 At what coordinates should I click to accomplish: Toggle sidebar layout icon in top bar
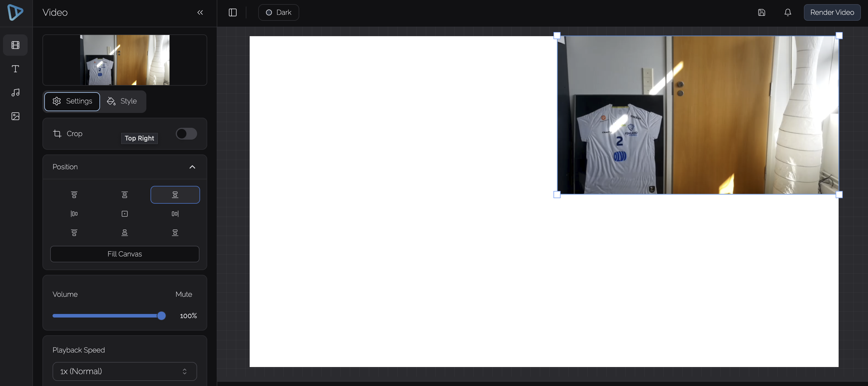tap(232, 12)
